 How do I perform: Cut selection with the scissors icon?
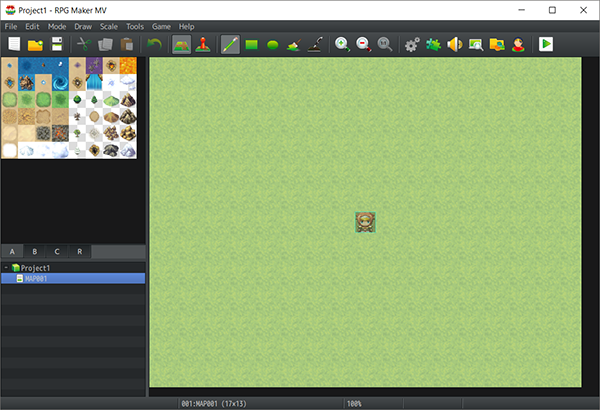click(x=84, y=44)
